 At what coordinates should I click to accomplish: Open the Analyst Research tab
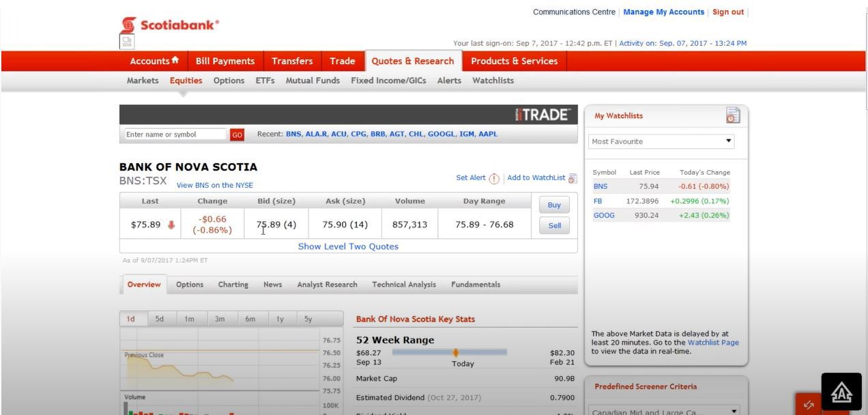coord(327,285)
